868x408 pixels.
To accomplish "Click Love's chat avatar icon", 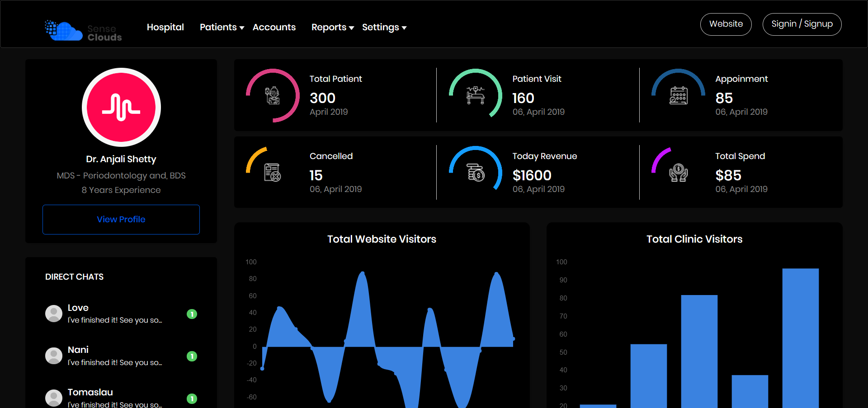I will pyautogui.click(x=54, y=314).
